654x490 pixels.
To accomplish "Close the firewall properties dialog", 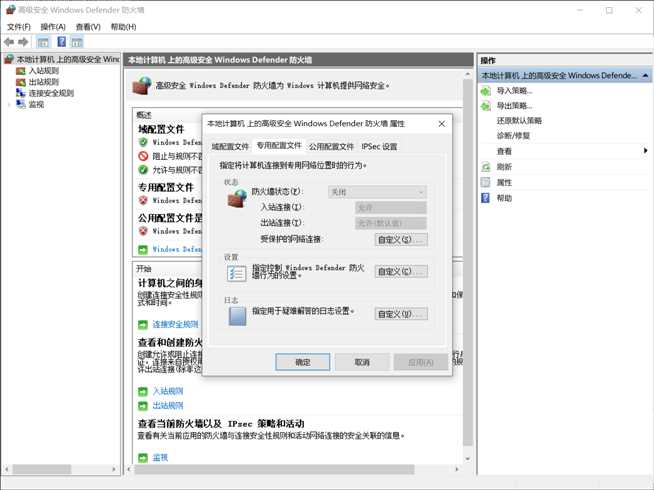I will [442, 124].
